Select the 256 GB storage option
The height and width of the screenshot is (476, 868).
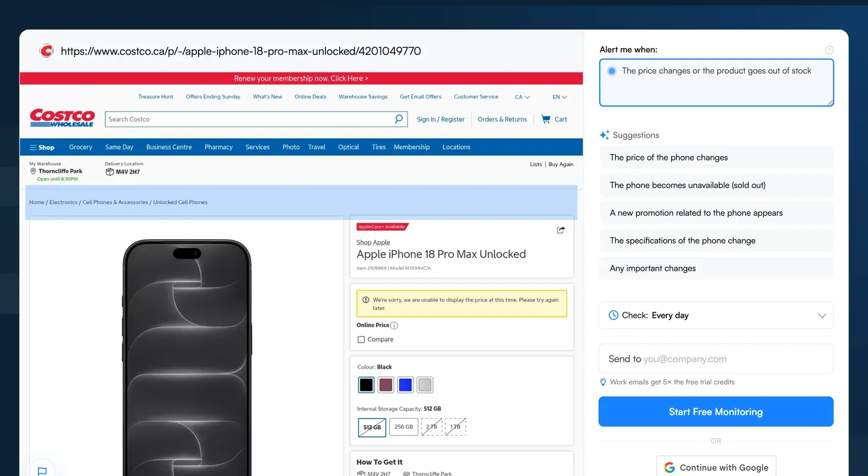404,427
